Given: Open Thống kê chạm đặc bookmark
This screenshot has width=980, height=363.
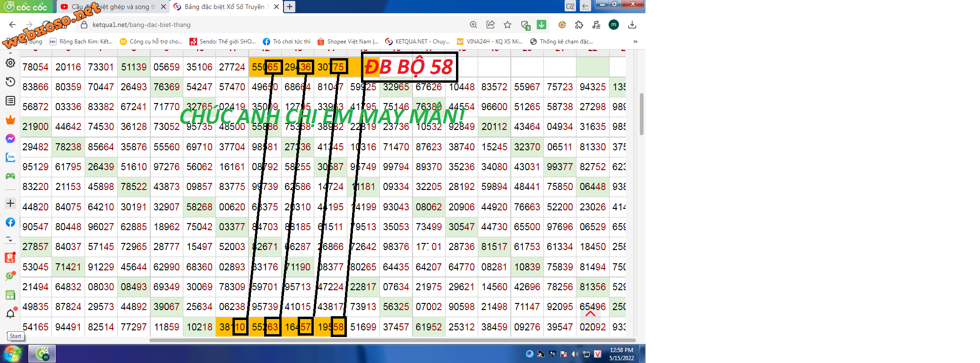Looking at the screenshot, I should (x=561, y=42).
